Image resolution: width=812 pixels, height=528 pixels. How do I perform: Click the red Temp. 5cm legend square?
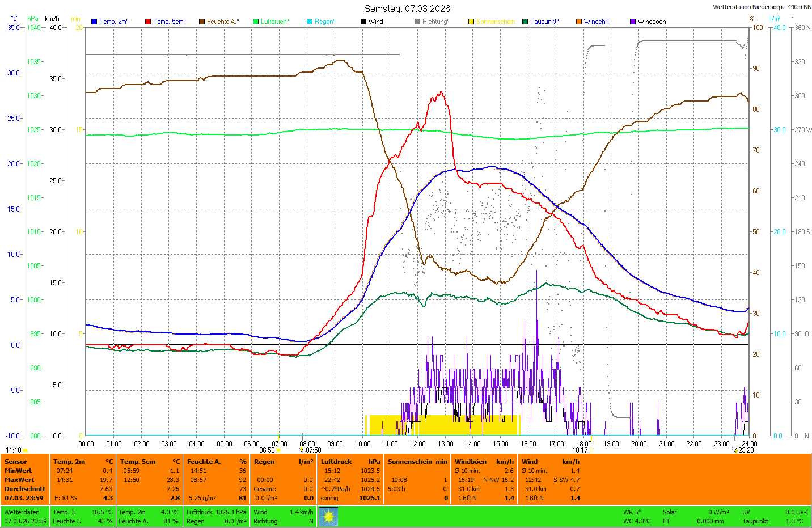click(148, 22)
